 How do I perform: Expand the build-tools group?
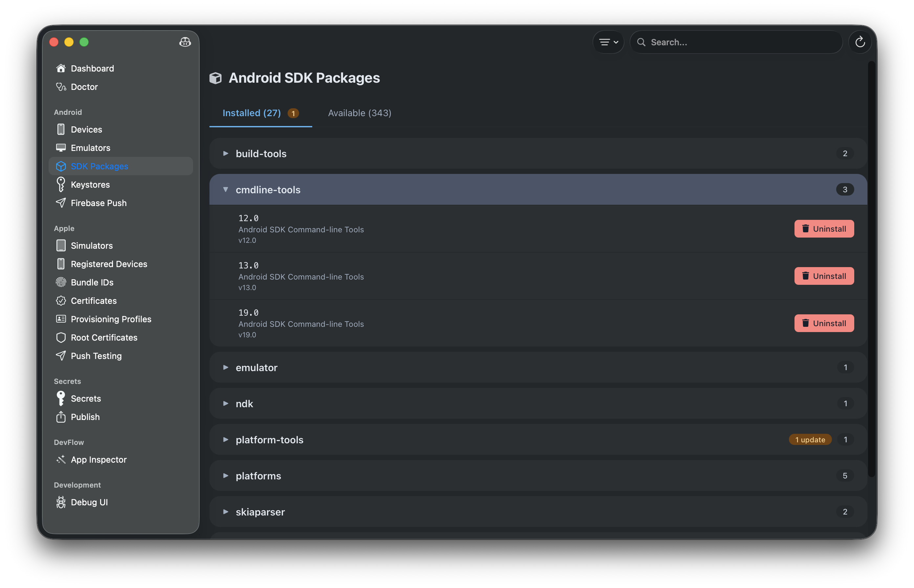[x=261, y=154]
